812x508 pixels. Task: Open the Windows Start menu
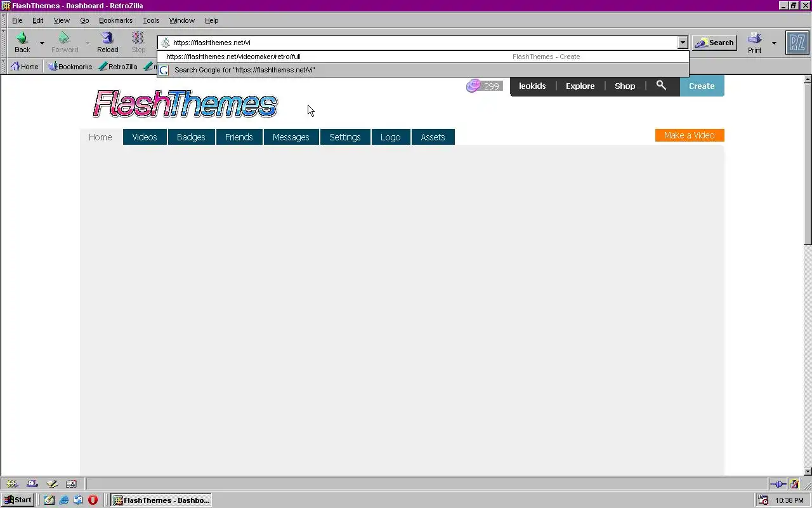tap(18, 500)
